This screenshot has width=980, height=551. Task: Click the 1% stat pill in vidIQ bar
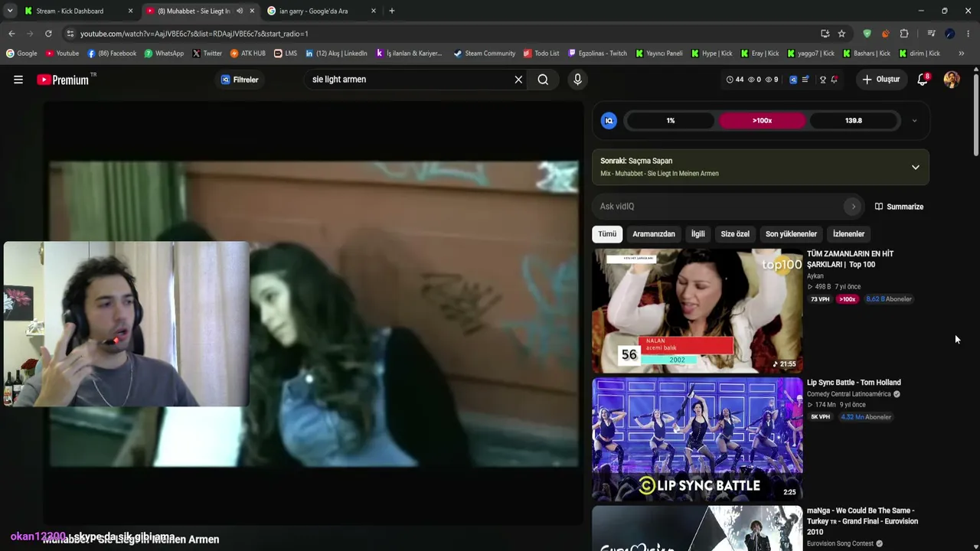coord(671,121)
